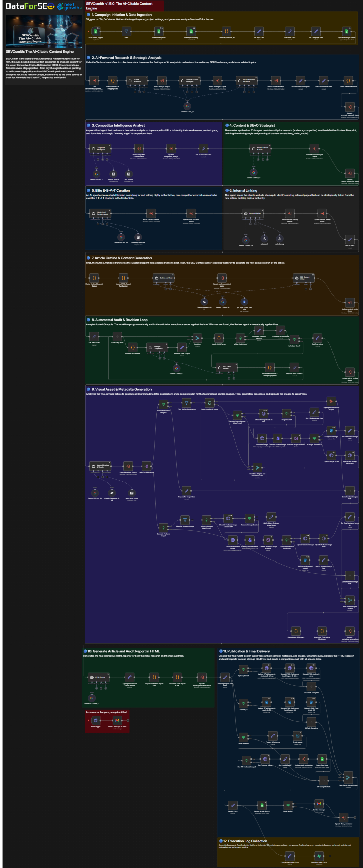Viewport: 363px width, 868px height.
Task: Click the Error Trigger node
Action: point(96,721)
